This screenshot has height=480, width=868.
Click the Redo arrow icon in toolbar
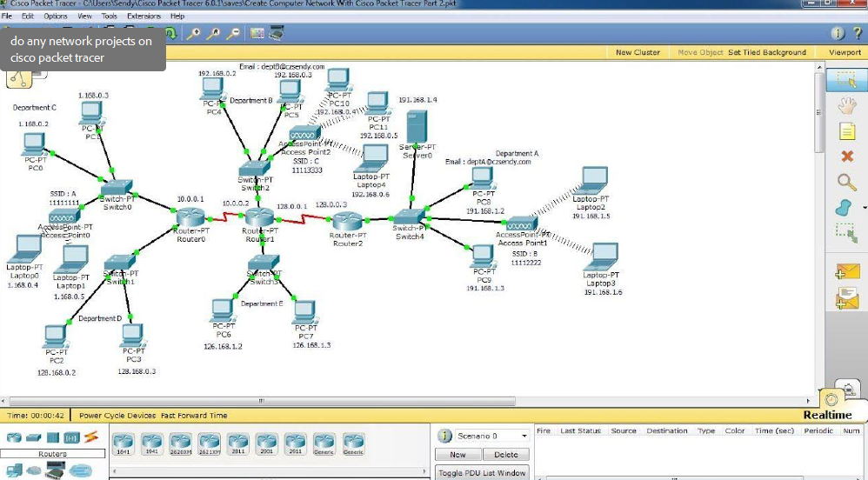click(171, 34)
